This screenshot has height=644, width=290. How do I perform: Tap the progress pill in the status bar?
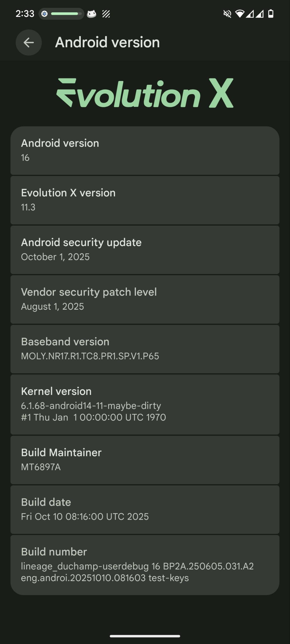61,14
